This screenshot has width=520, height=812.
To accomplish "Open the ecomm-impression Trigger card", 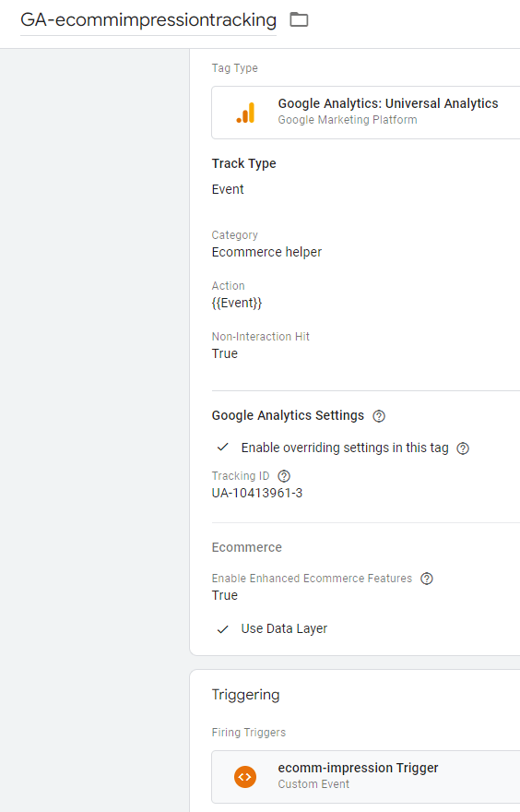I will [x=365, y=777].
